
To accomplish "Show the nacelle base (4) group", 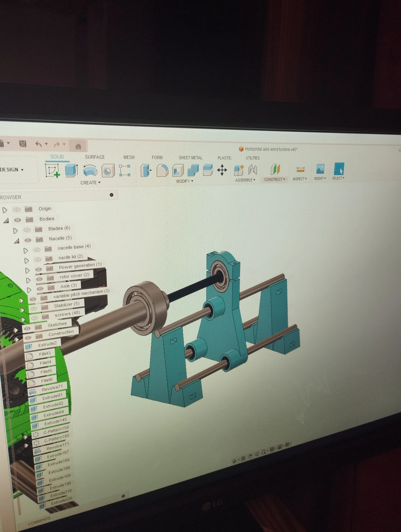I will pyautogui.click(x=37, y=250).
